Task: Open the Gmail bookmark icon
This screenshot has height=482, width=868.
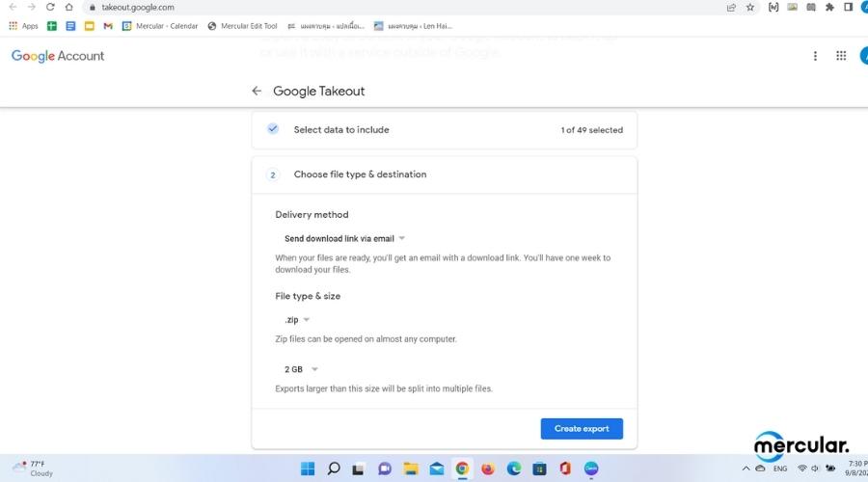Action: point(108,26)
